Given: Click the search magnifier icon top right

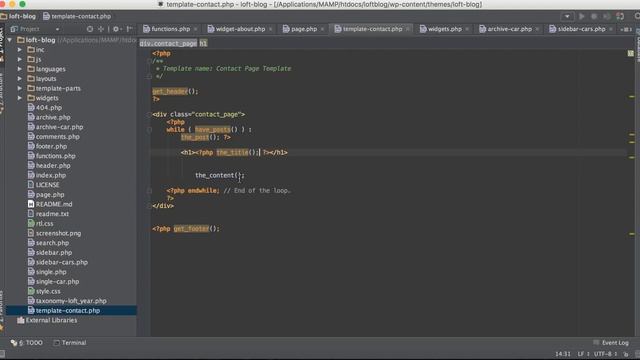Looking at the screenshot, I should coord(637,16).
